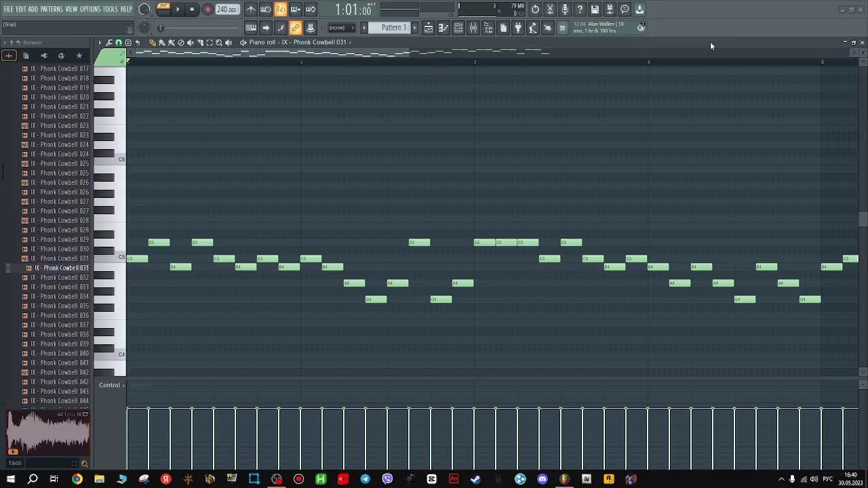The image size is (868, 488).
Task: Open the Channel rack
Action: 458,28
